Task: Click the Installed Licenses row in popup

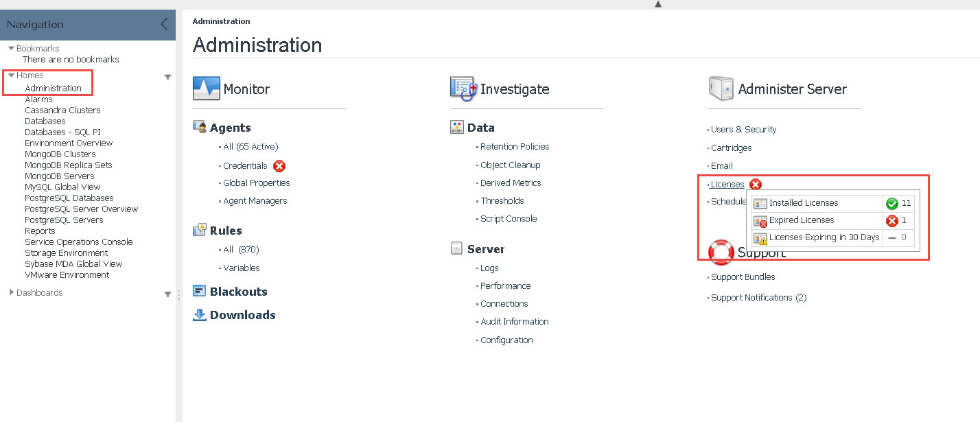Action: [804, 203]
